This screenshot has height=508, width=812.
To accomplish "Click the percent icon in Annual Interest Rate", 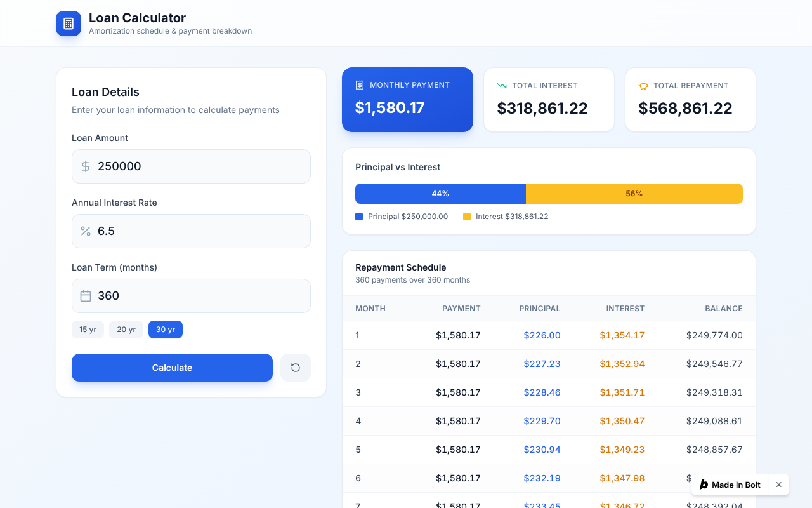I will (x=86, y=231).
